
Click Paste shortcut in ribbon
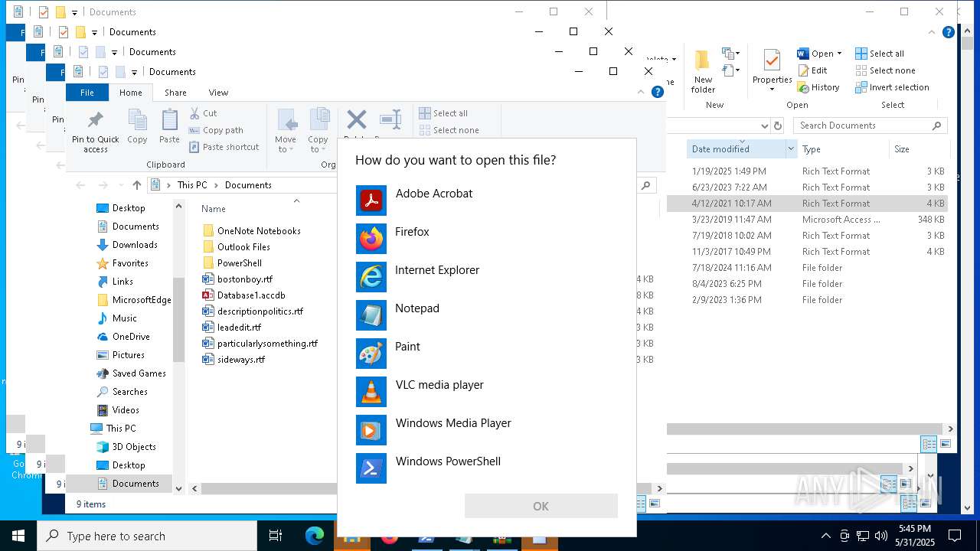(224, 147)
